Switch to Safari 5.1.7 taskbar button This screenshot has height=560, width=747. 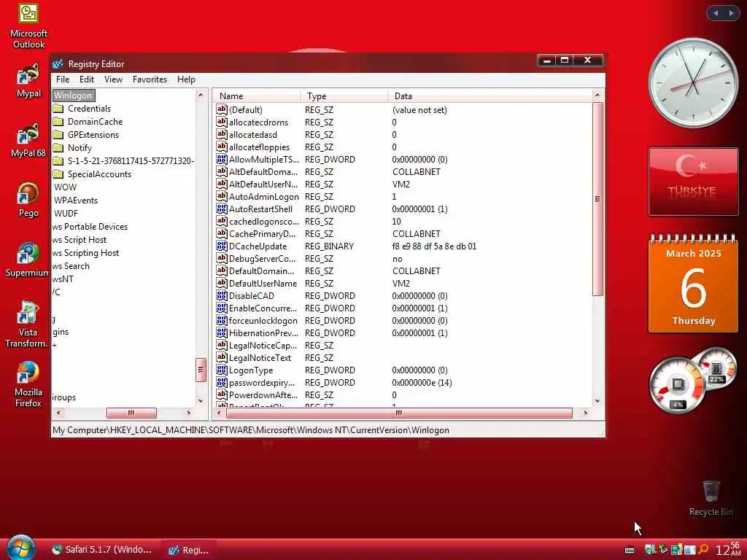click(x=102, y=550)
